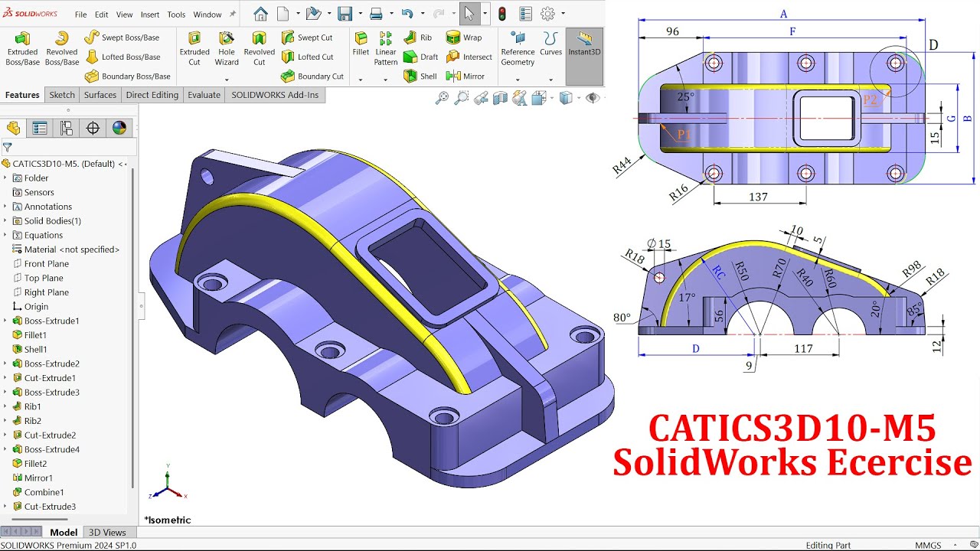Expand the Solid Bodies(1) item

click(5, 221)
